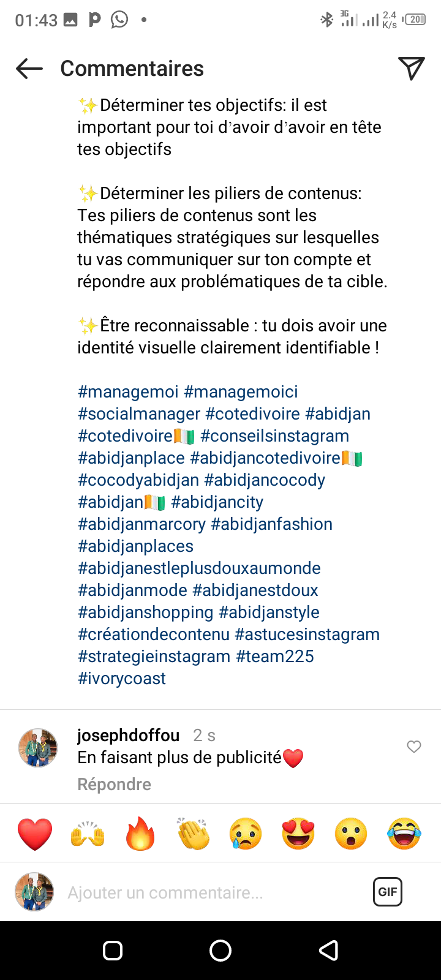
Task: Insert the red heart emoji reaction
Action: (x=35, y=834)
